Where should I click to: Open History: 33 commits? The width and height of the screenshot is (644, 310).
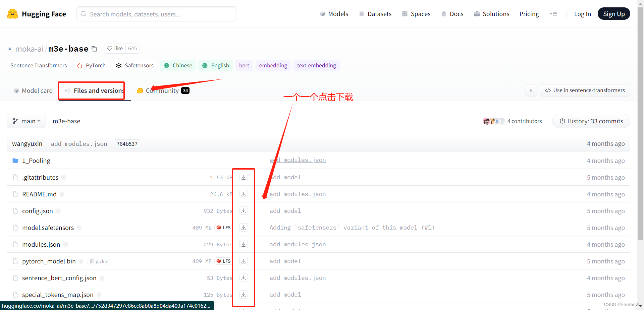click(x=591, y=121)
